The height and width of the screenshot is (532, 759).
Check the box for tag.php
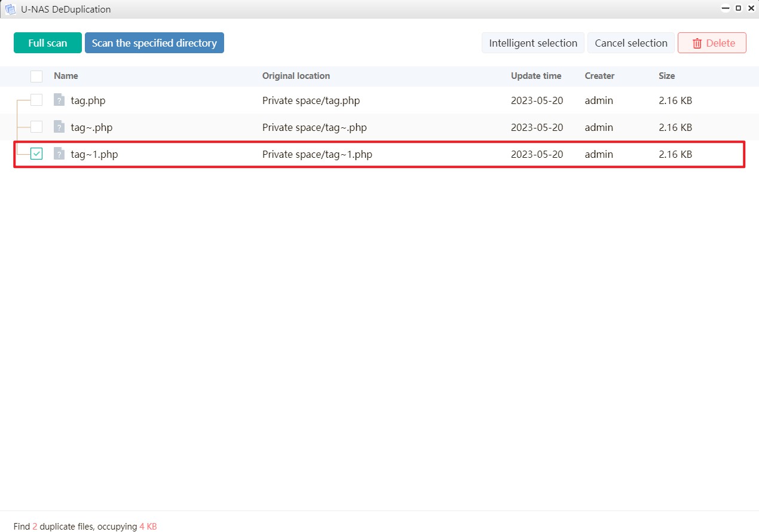coord(36,100)
